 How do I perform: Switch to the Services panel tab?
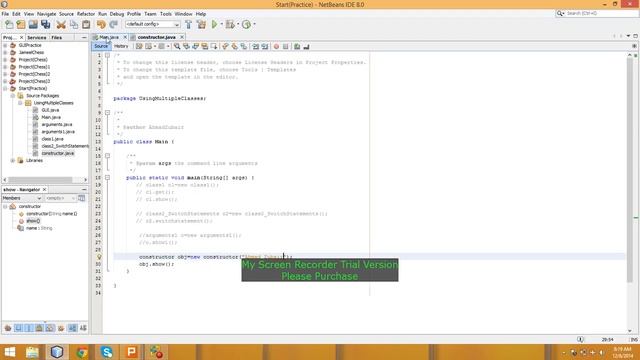click(x=37, y=38)
